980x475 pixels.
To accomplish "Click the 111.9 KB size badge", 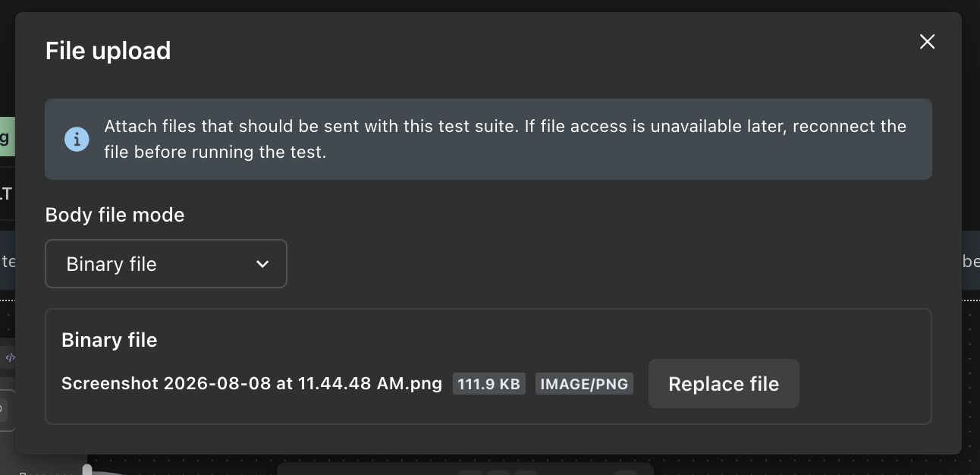I will click(x=489, y=384).
